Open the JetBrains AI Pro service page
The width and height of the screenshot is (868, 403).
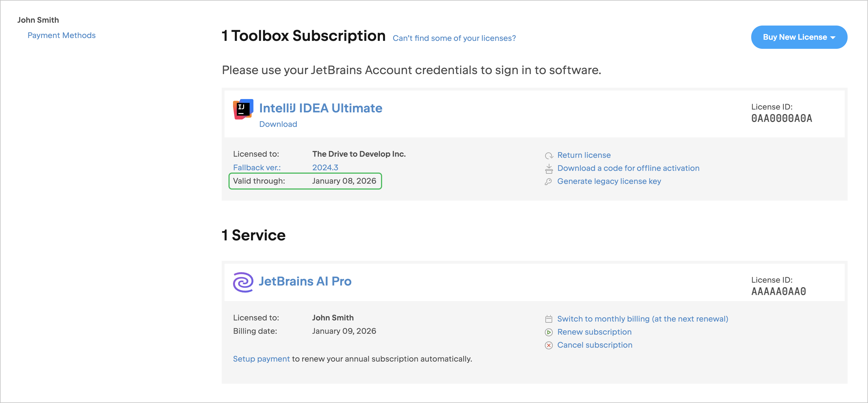tap(305, 281)
